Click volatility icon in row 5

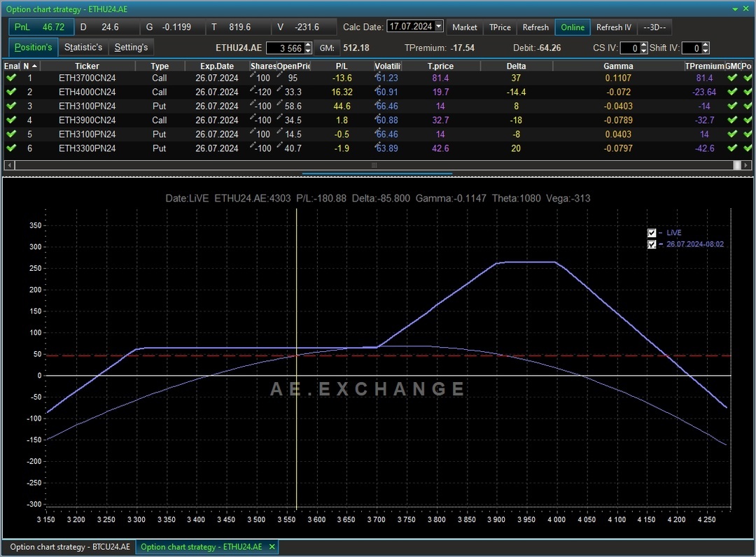click(377, 132)
